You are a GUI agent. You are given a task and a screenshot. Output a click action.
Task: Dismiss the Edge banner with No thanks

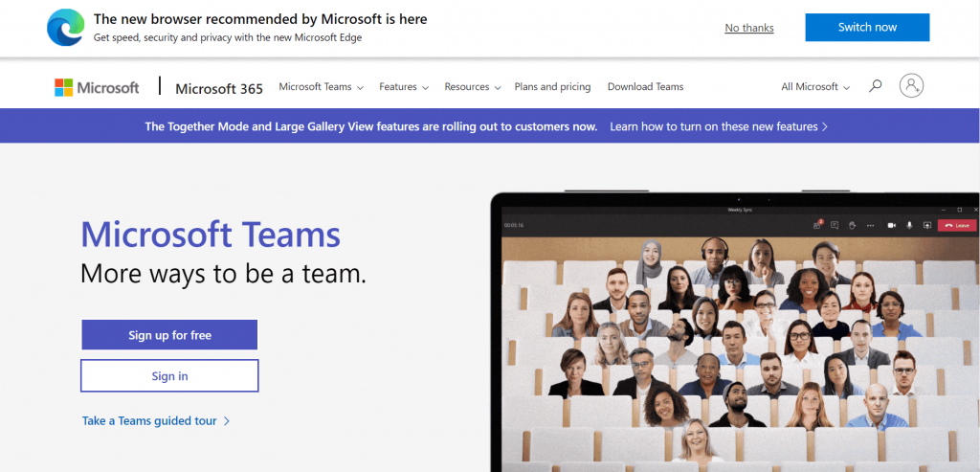click(x=749, y=28)
